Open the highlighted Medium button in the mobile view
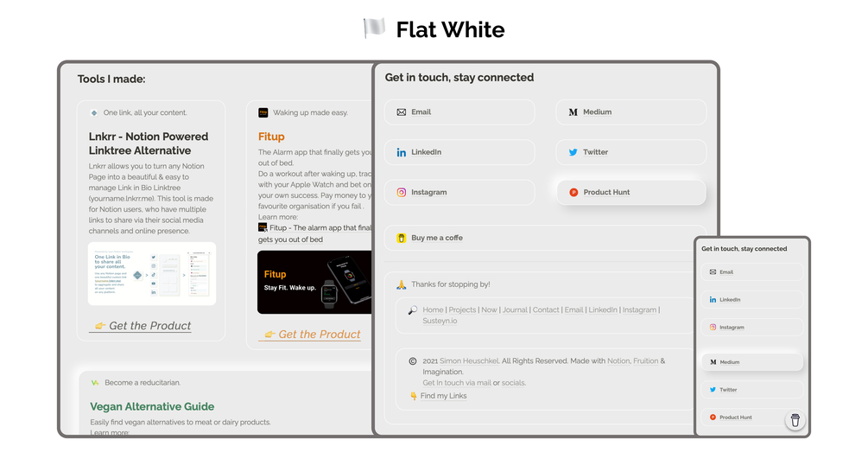Screen dimensions: 868x459 point(751,362)
